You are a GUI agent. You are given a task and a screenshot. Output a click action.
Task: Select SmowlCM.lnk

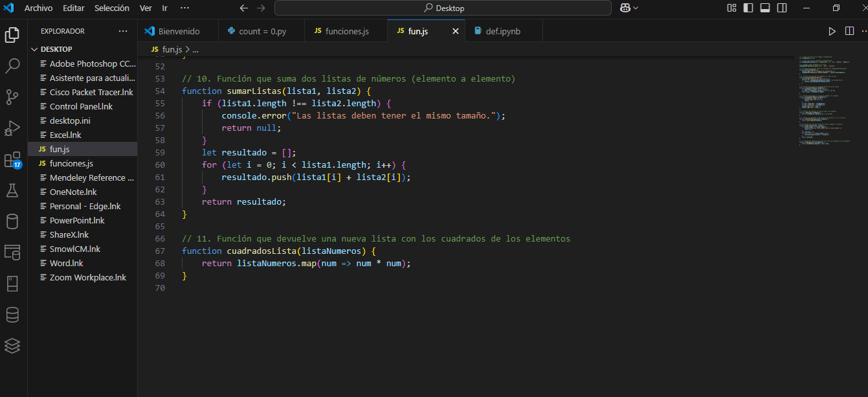click(x=83, y=249)
